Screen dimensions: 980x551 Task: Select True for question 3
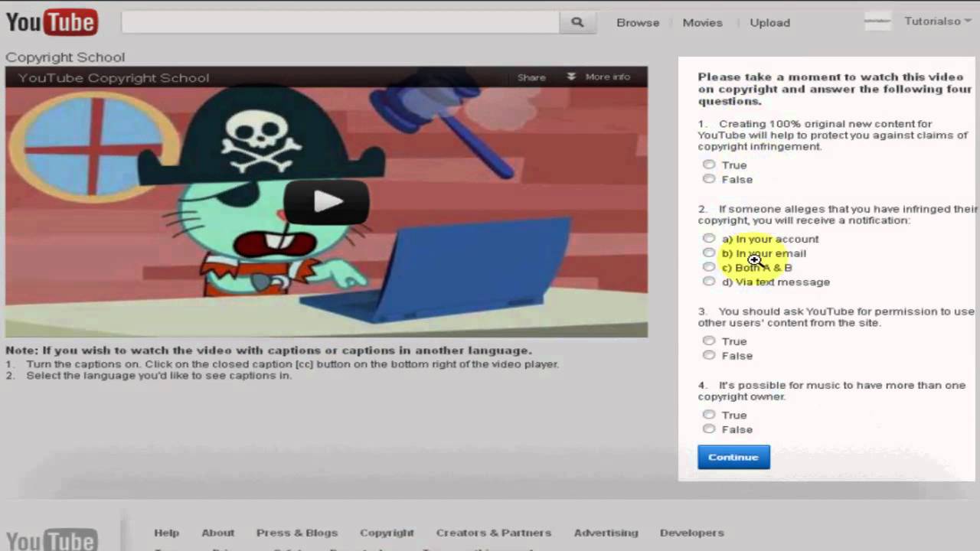click(x=709, y=341)
